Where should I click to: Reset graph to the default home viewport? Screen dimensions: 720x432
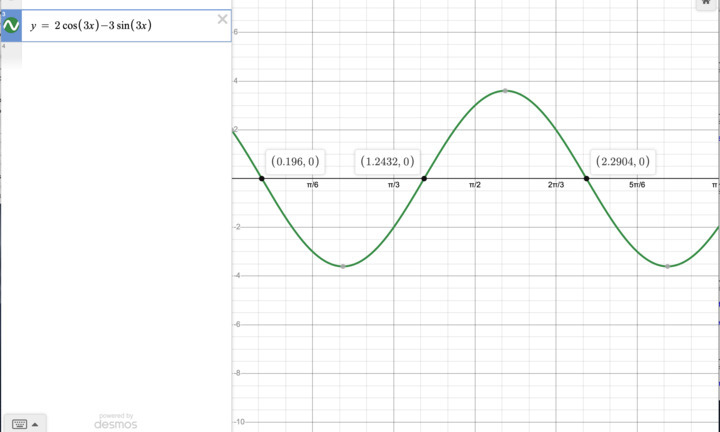coord(704,4)
